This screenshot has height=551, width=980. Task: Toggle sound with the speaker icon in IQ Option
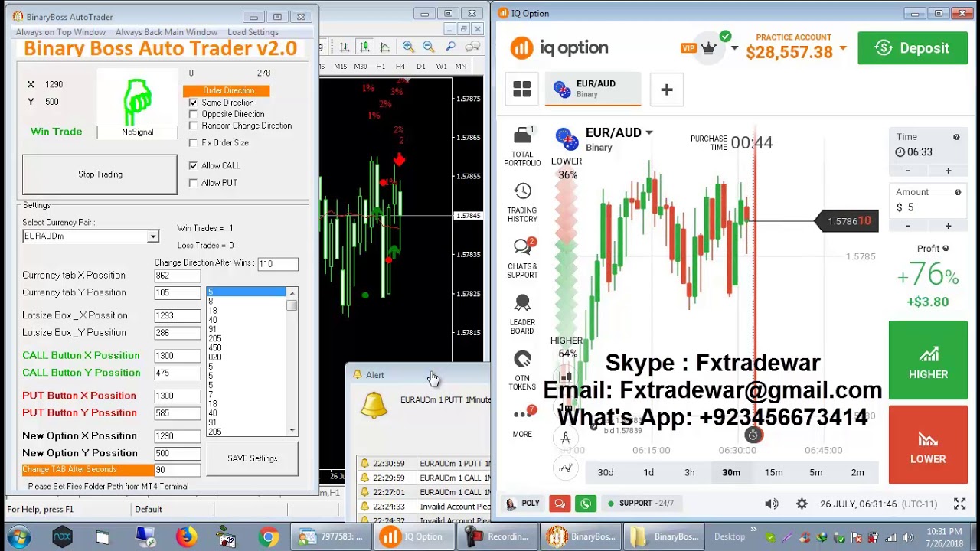point(771,504)
